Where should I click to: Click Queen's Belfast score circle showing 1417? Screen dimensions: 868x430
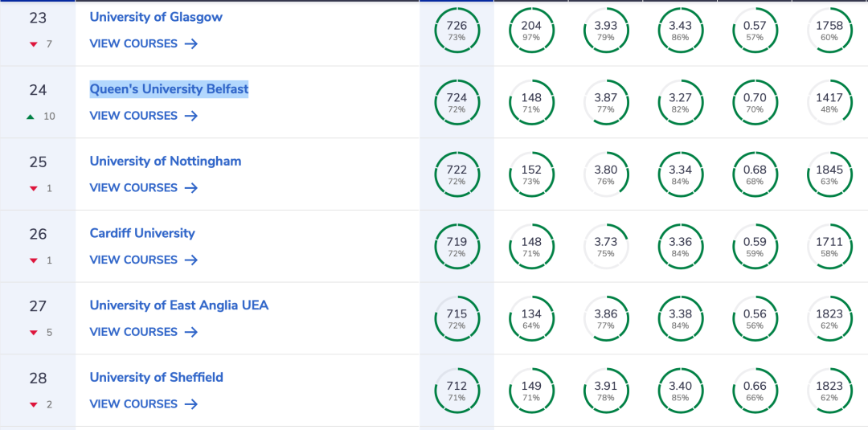(829, 102)
